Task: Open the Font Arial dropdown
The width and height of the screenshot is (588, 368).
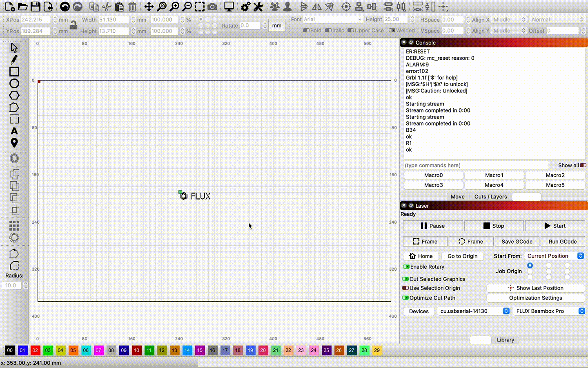Action: point(333,19)
